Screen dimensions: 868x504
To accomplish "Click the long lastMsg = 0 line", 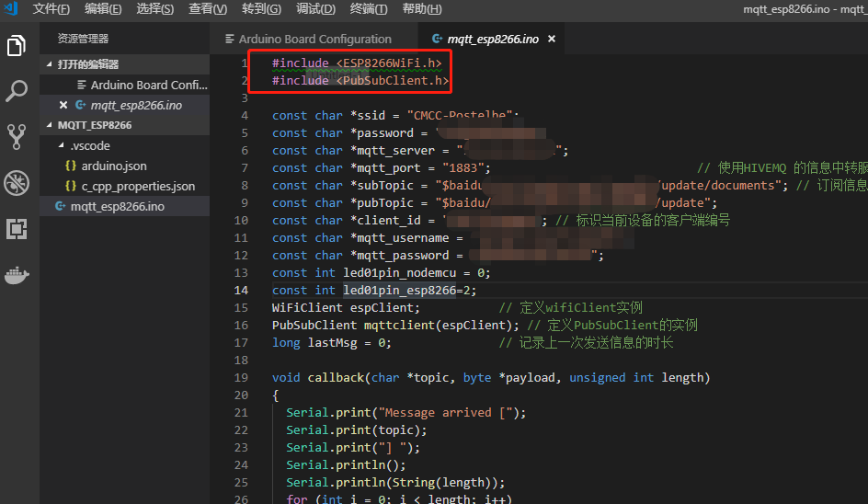I will click(332, 342).
